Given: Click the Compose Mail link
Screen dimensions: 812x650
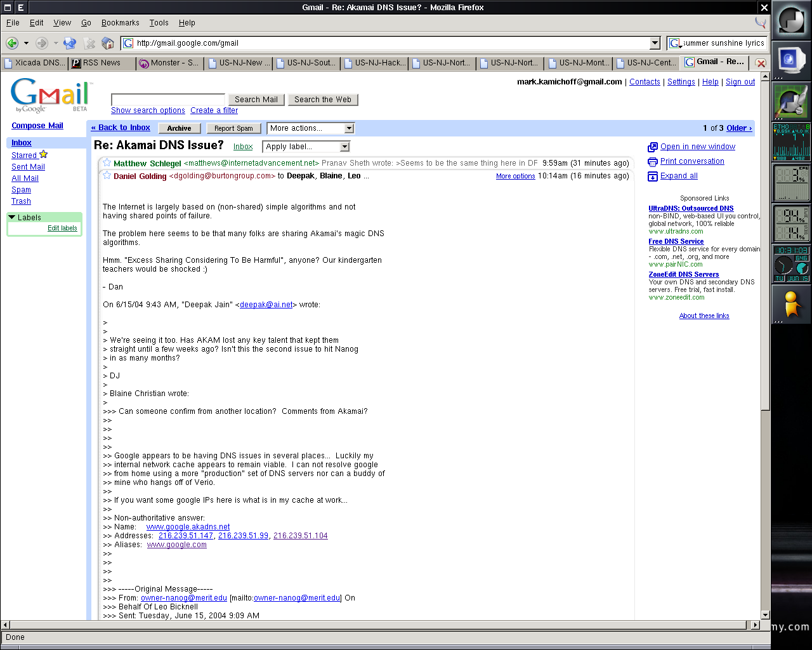Looking at the screenshot, I should (37, 126).
